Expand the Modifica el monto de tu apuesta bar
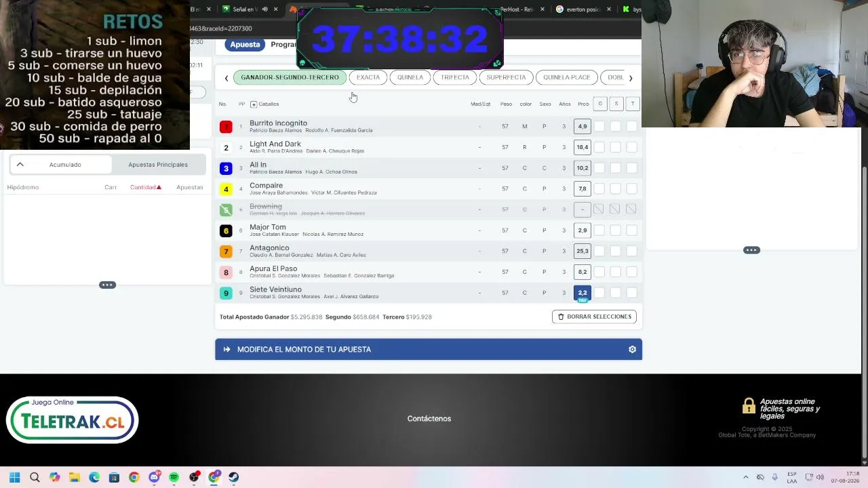Image resolution: width=868 pixels, height=488 pixels. point(429,350)
